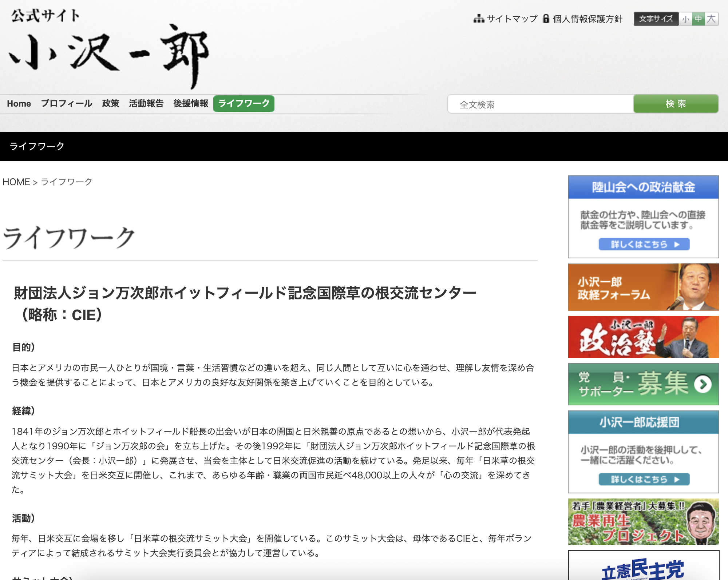This screenshot has width=728, height=580.
Task: Click the 文字サイズ label
Action: [656, 19]
